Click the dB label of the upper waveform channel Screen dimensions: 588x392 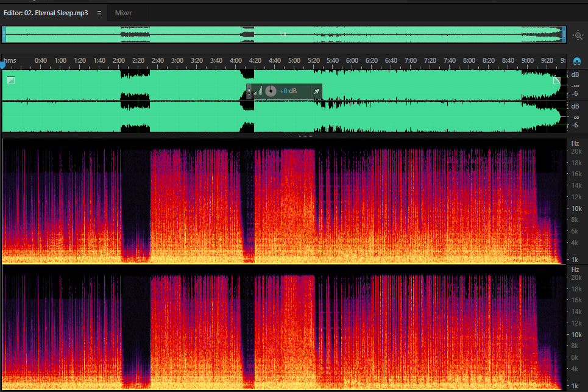(x=575, y=74)
